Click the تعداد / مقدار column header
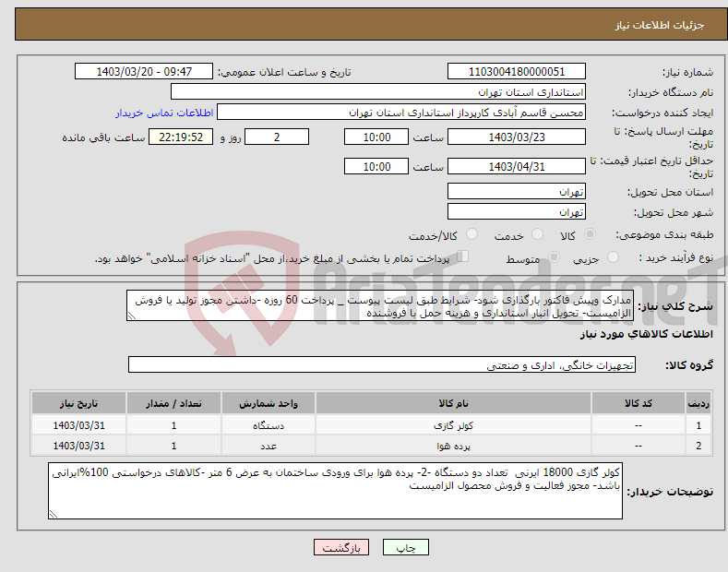This screenshot has height=572, width=728. click(x=173, y=403)
